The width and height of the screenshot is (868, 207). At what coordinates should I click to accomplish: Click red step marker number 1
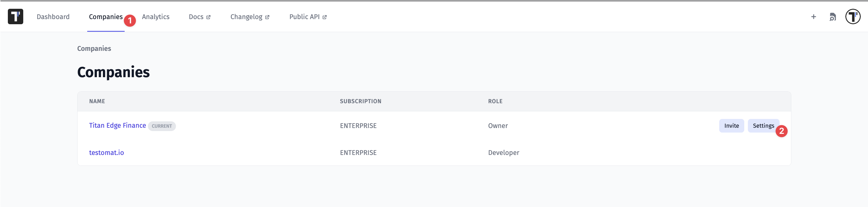130,21
